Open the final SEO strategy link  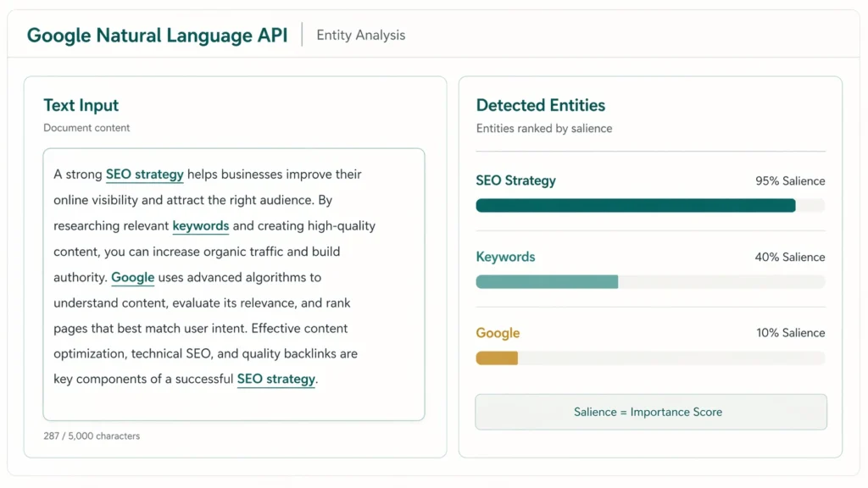276,379
